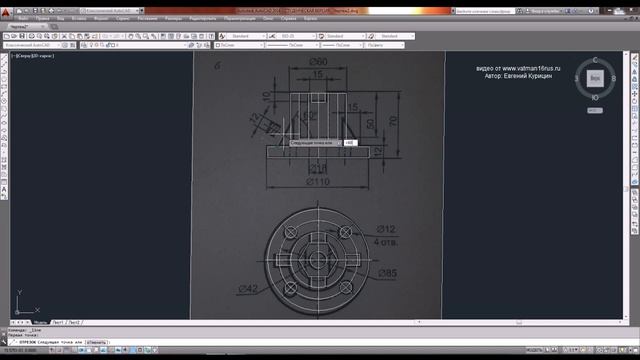Open the Файл menu
This screenshot has width=640, height=360.
[x=23, y=19]
